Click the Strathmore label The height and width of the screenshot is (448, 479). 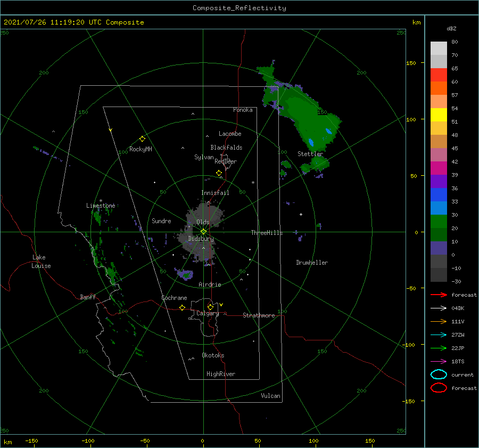click(259, 315)
